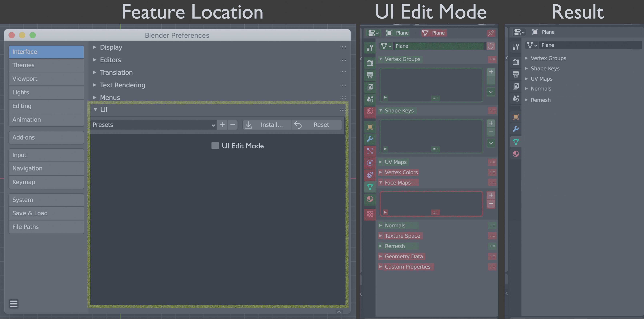Toggle Custom Properties panel edit marker
Viewport: 644px width, 319px height.
(492, 267)
